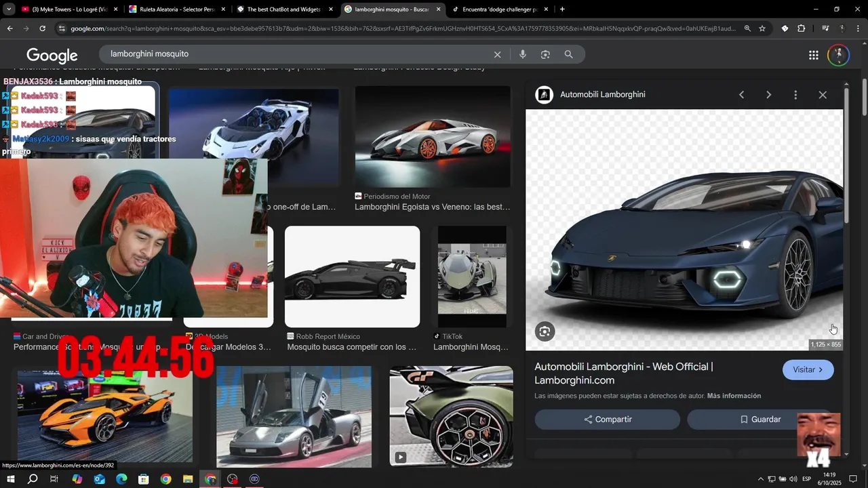Open OBS Studio from taskbar
This screenshot has width=868, height=488.
click(233, 479)
